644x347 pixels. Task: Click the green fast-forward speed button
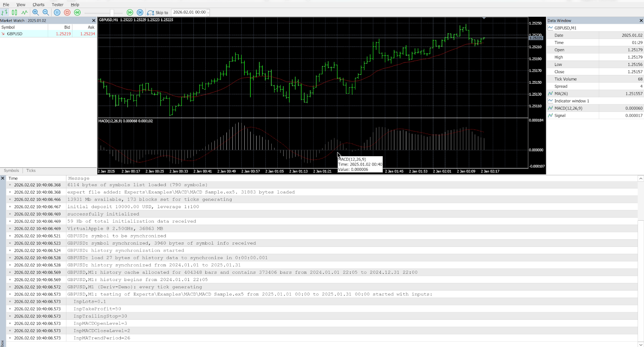130,12
